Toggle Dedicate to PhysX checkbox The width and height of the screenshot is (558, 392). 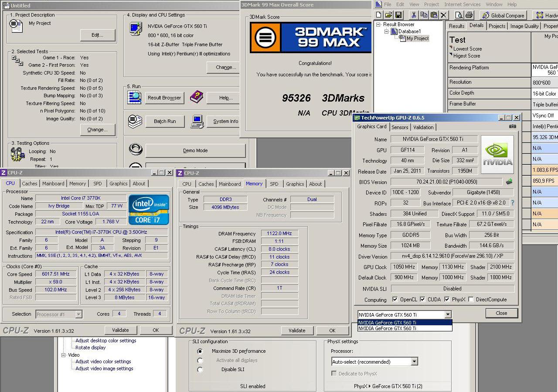click(334, 374)
